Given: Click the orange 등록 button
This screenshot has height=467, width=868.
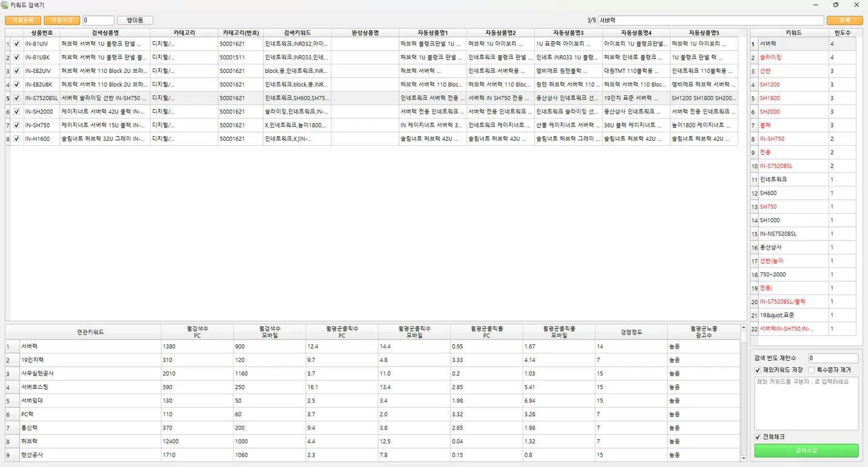Looking at the screenshot, I should pos(844,20).
